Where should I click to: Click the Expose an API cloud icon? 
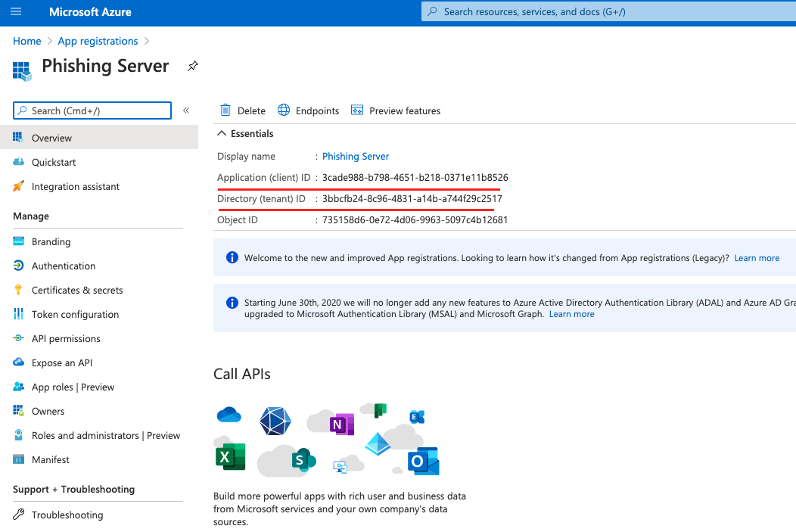18,362
